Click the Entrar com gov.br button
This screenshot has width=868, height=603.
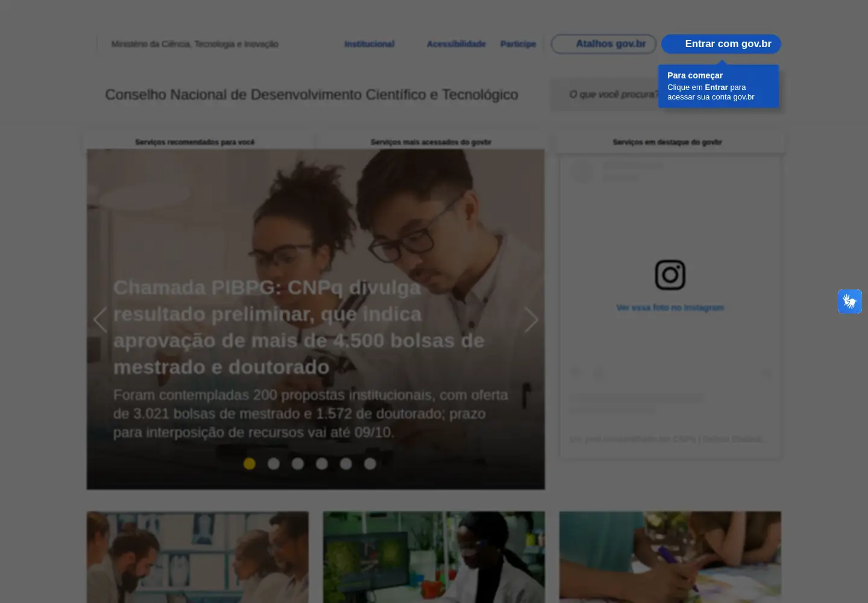tap(721, 44)
